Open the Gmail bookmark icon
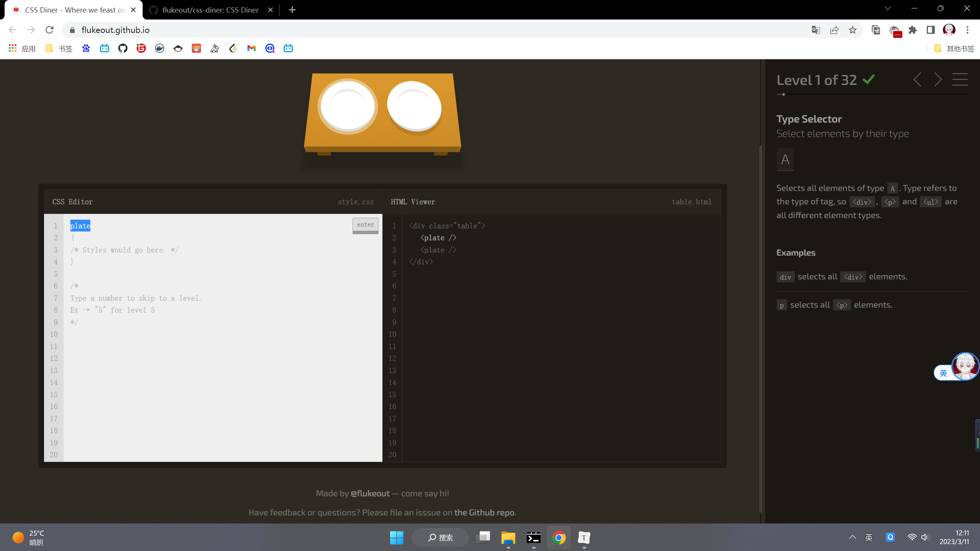The image size is (980, 551). click(x=251, y=48)
